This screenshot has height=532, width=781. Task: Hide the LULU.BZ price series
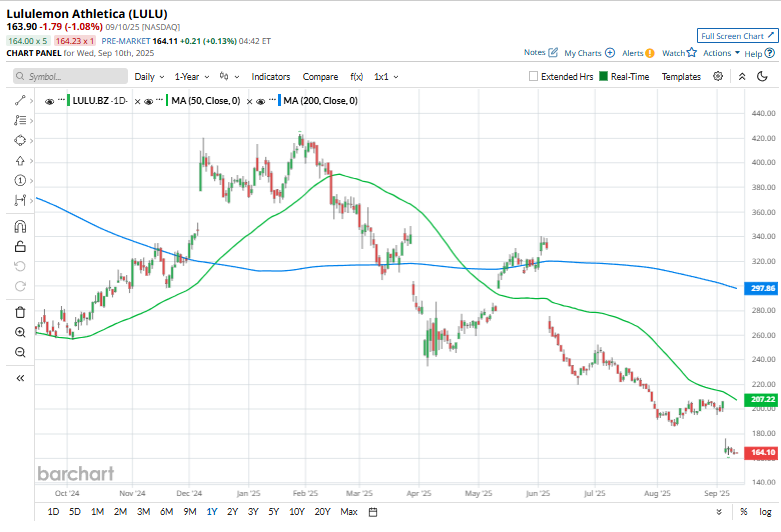coord(49,101)
